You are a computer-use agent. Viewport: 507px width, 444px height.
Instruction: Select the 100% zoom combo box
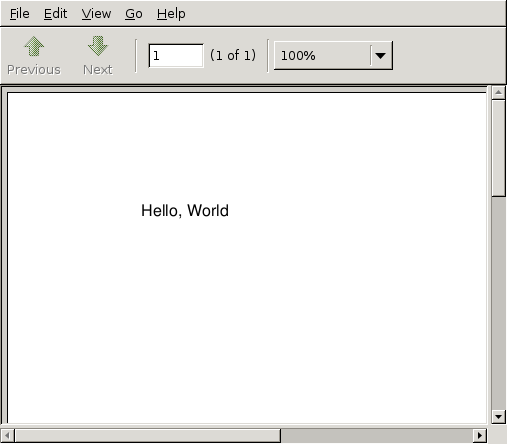(333, 56)
